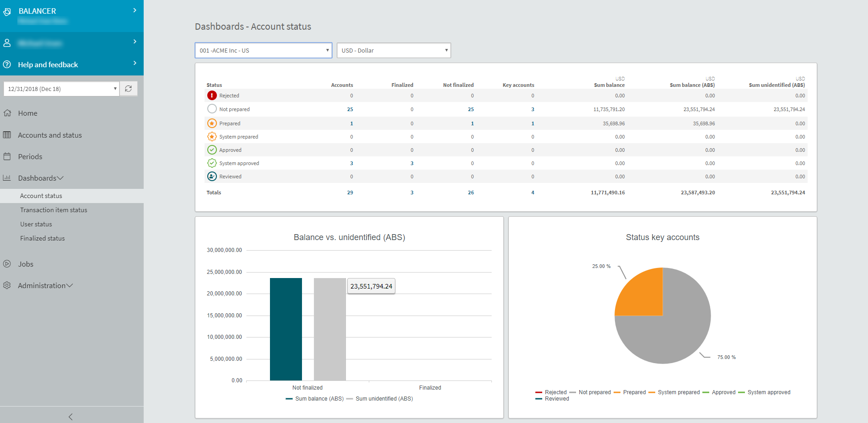
Task: Open the USD - Dollar currency dropdown
Action: pyautogui.click(x=394, y=50)
